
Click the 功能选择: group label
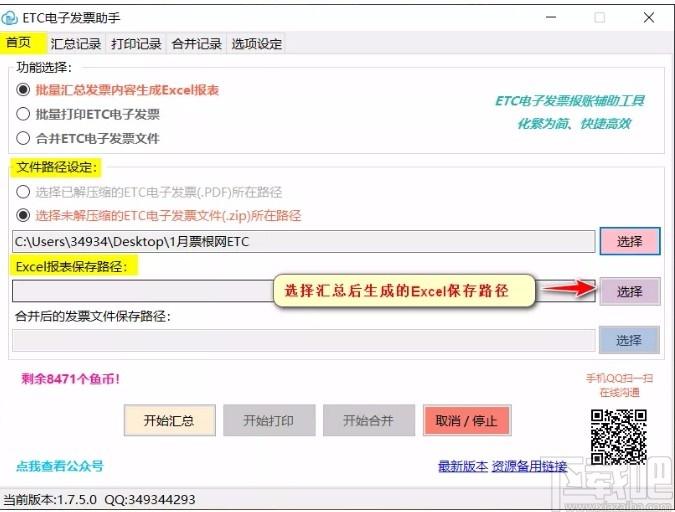pyautogui.click(x=44, y=67)
